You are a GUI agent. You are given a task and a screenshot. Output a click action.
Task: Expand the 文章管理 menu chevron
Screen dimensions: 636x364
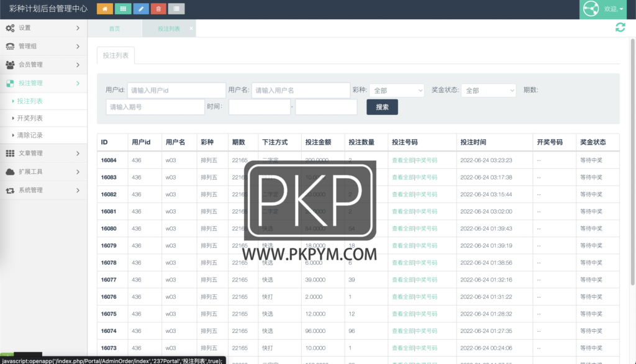[x=78, y=153]
